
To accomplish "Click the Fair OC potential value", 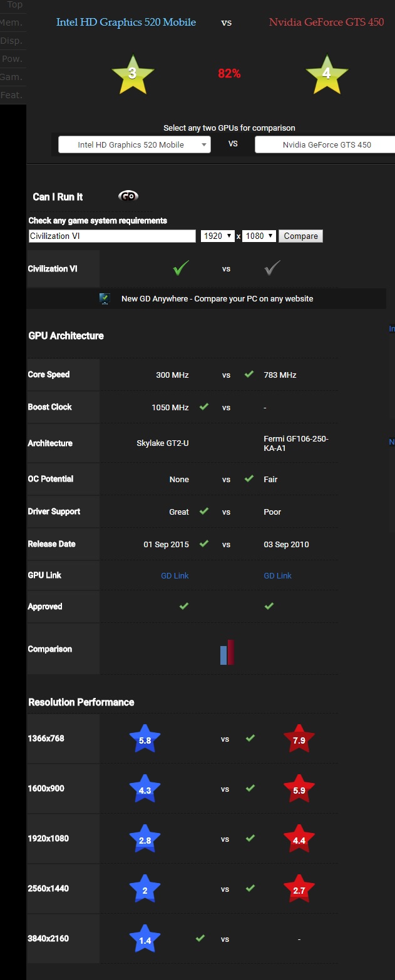I will [271, 479].
